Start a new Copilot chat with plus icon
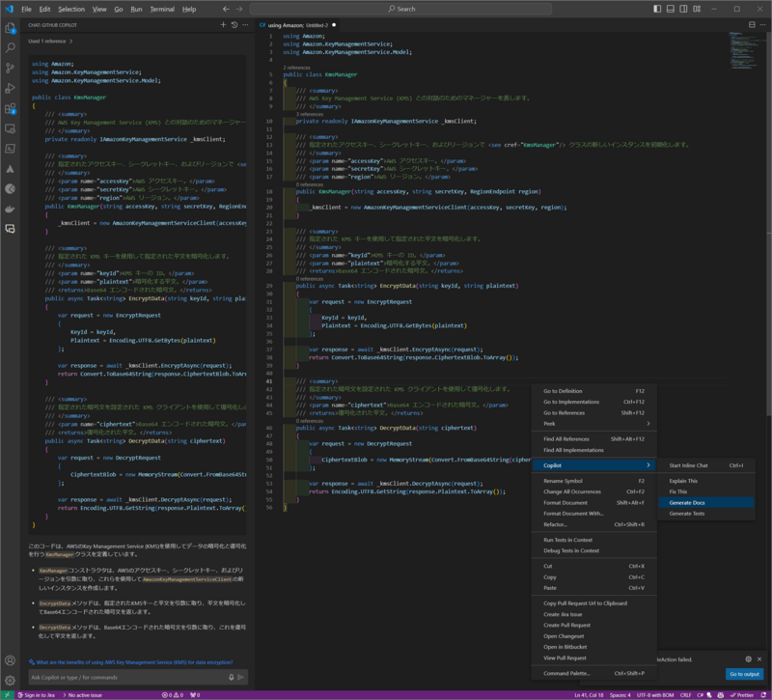Image resolution: width=772 pixels, height=700 pixels. pyautogui.click(x=223, y=25)
